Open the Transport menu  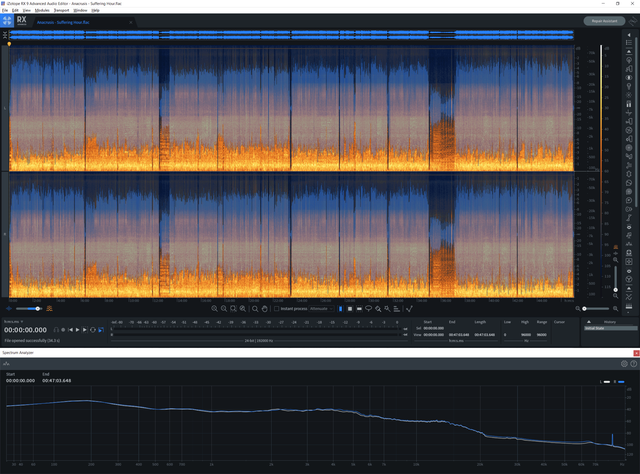pos(61,10)
